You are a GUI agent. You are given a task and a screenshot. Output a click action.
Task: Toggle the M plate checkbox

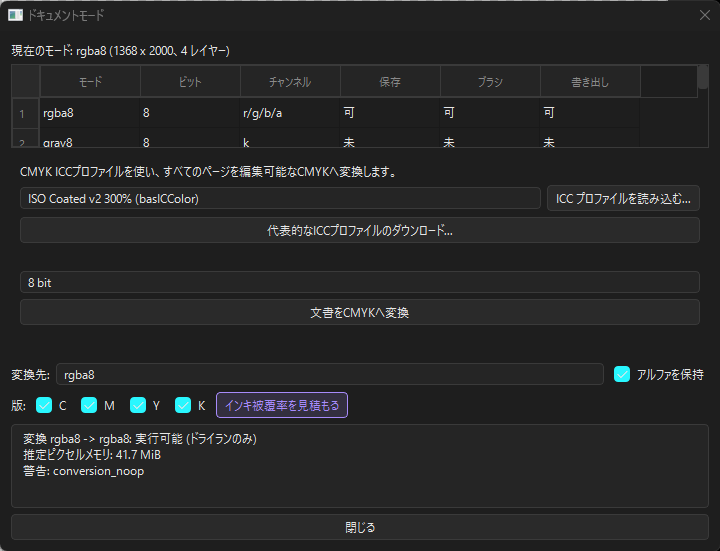click(89, 405)
